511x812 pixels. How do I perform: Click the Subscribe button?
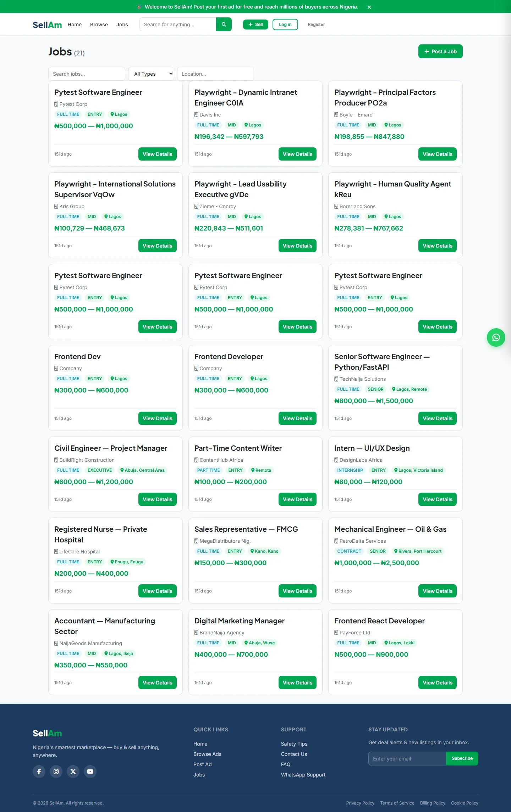coord(462,759)
